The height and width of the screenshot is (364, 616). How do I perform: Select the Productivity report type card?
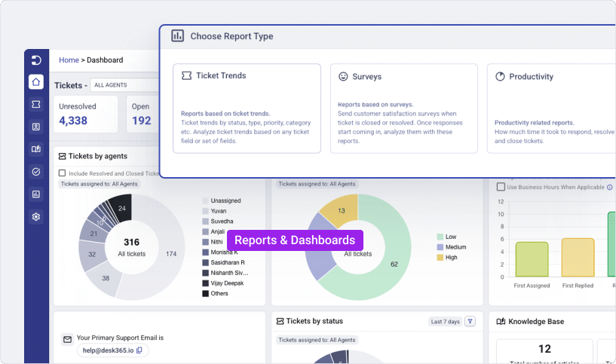click(552, 109)
